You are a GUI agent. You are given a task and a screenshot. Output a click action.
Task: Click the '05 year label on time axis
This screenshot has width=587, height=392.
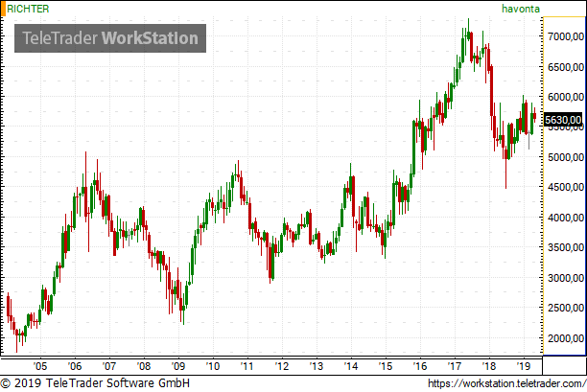(x=40, y=366)
